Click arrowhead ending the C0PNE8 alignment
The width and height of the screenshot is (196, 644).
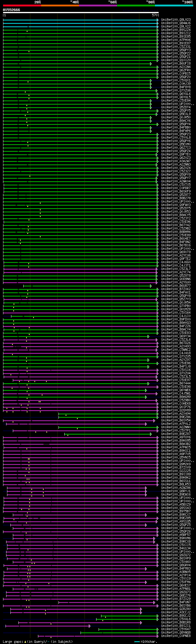tap(158, 636)
